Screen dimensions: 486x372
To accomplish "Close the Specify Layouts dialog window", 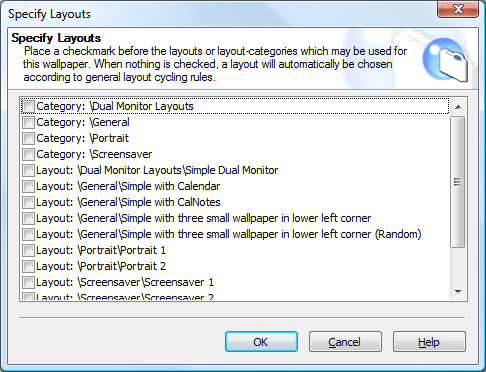I will pyautogui.click(x=458, y=9).
